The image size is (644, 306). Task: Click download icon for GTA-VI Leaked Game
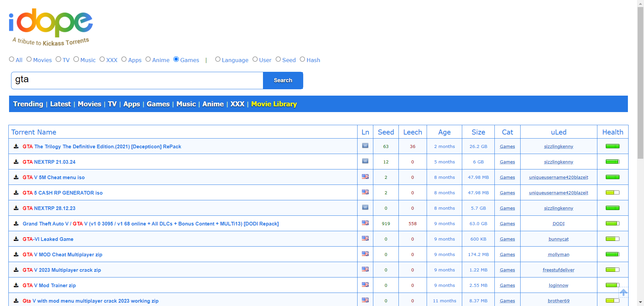pyautogui.click(x=16, y=239)
